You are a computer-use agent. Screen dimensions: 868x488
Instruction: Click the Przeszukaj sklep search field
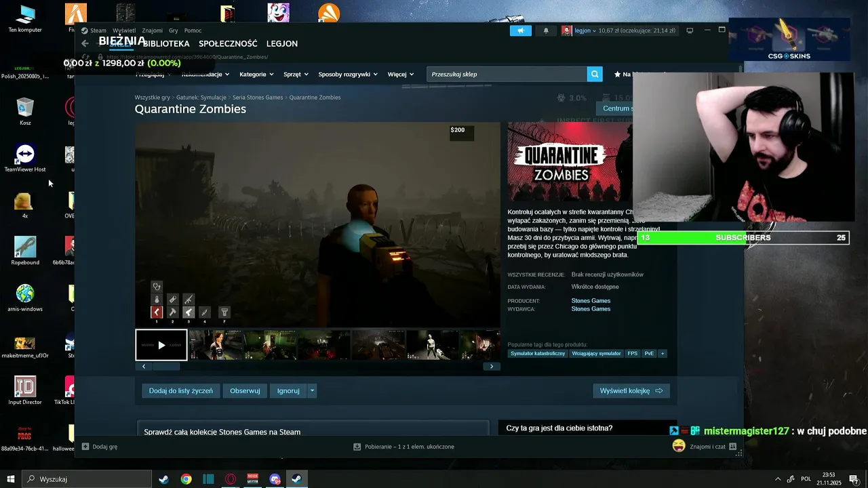[x=507, y=74]
